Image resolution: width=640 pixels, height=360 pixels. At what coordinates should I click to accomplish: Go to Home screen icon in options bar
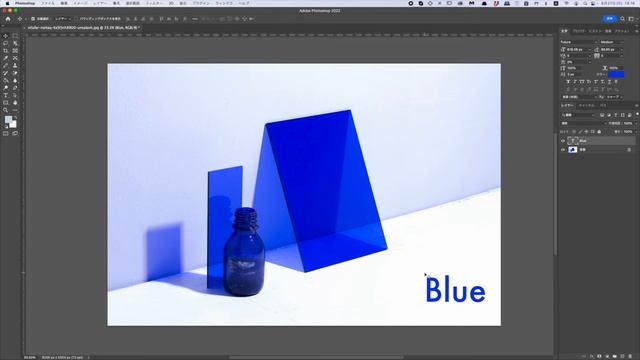8,19
